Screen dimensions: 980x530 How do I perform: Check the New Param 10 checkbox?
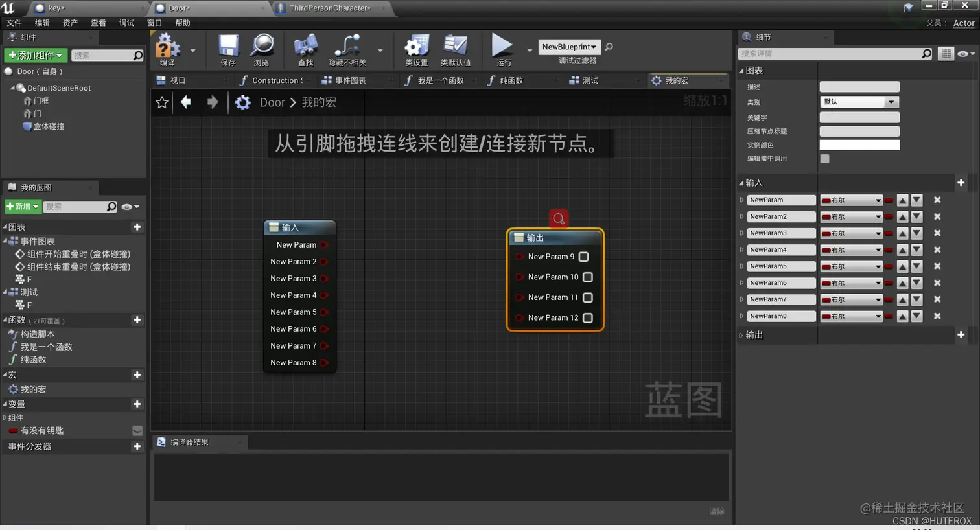(x=588, y=277)
